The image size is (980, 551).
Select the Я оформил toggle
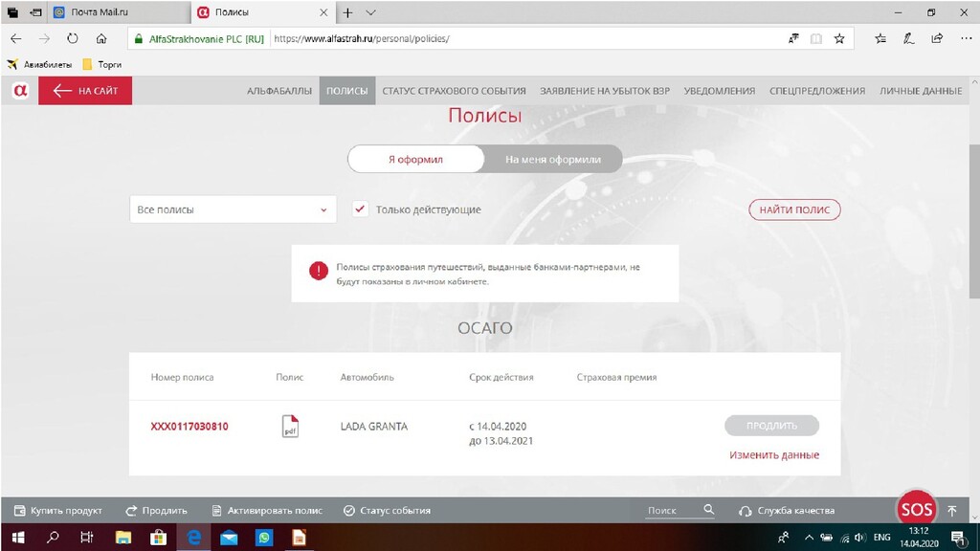(415, 160)
